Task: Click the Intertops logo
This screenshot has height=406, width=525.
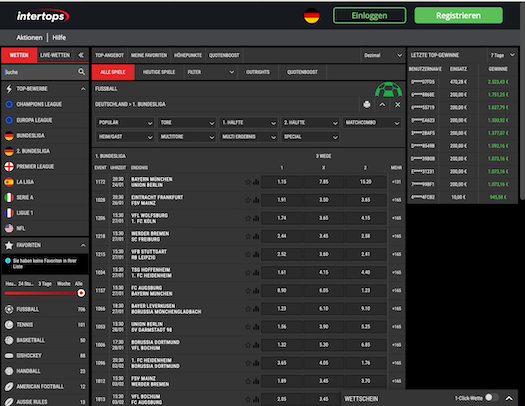Action: (x=43, y=16)
